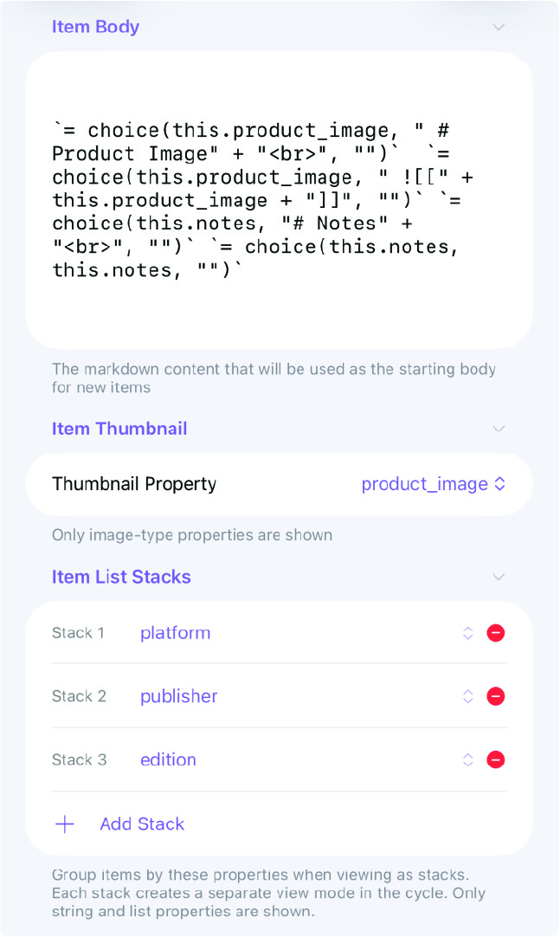Click the stepper arrows on the publisher selector
560x937 pixels.
click(467, 696)
